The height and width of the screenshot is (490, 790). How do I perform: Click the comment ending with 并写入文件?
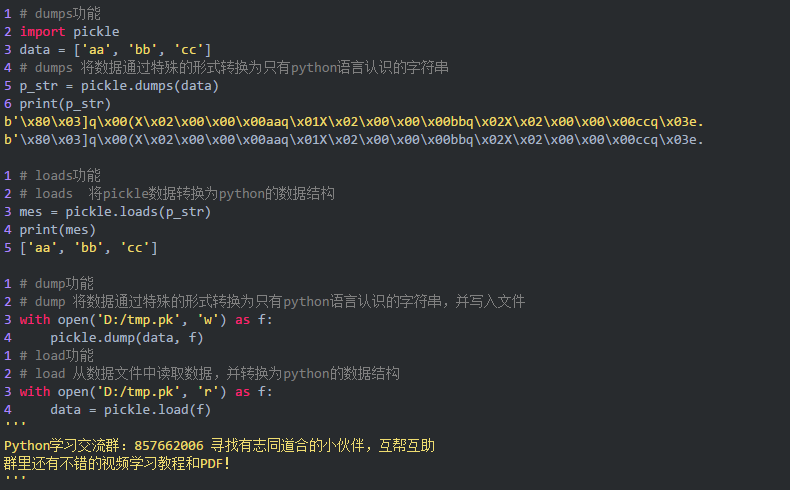click(272, 302)
